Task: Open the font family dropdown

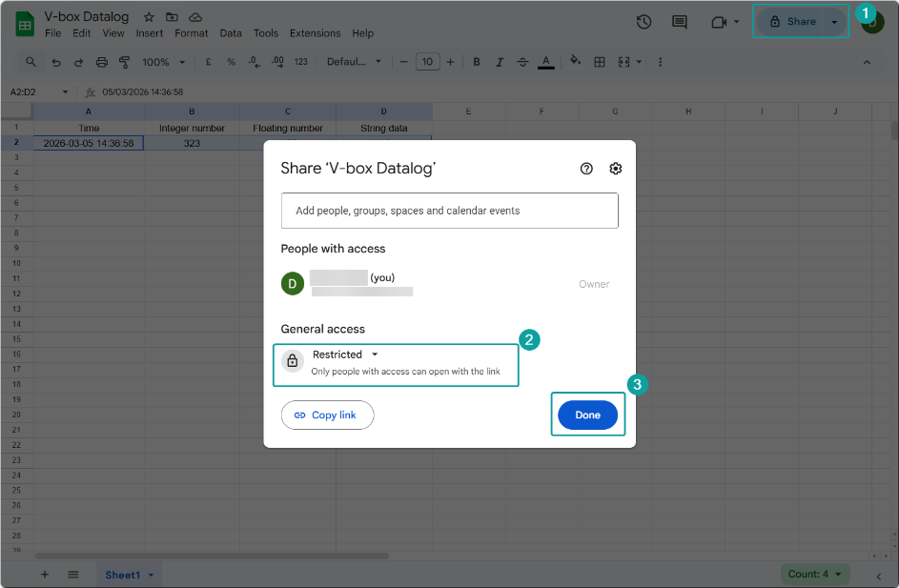Action: coord(354,62)
